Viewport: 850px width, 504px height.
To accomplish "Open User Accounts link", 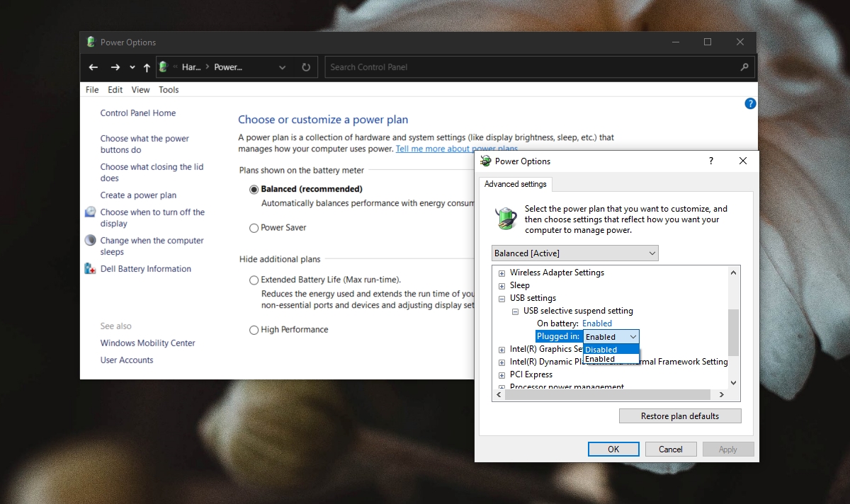I will (x=127, y=360).
